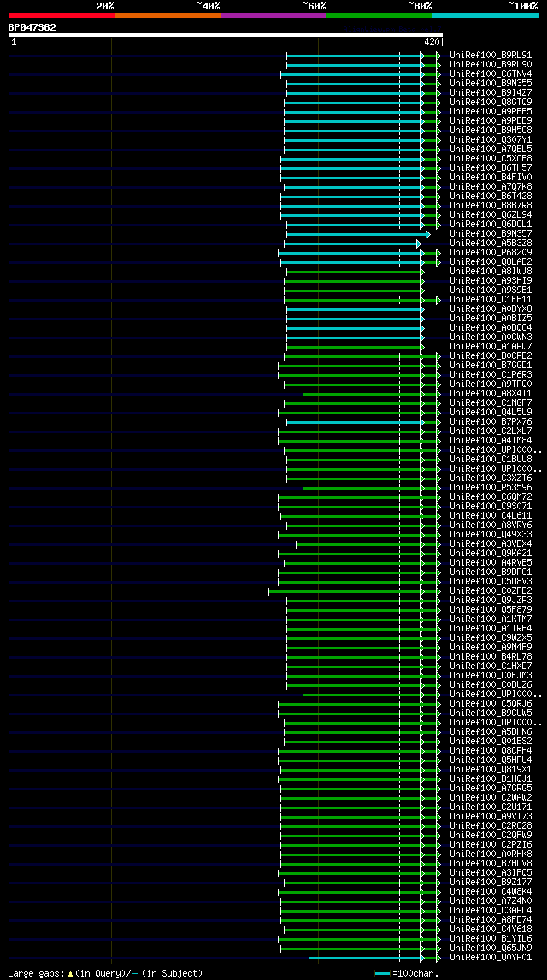Select the UniRef100_C2WAW2 label
The width and height of the screenshot is (547, 980).
491,797
